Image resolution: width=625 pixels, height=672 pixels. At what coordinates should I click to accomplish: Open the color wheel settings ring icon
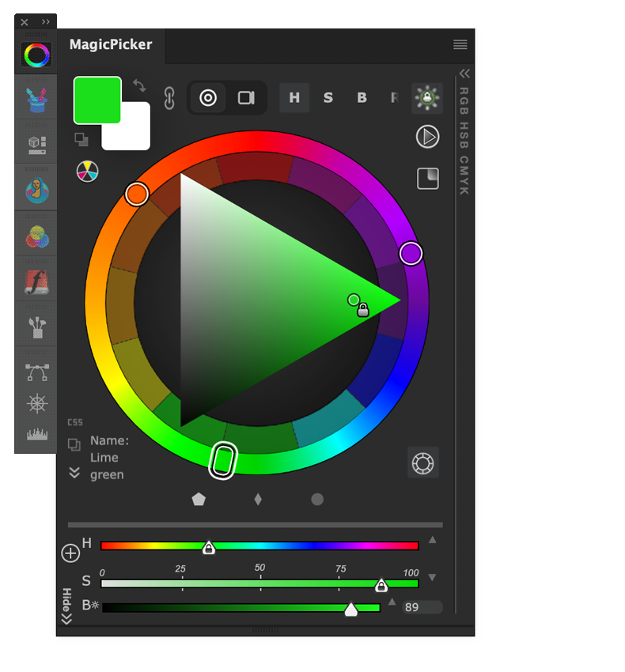[x=423, y=462]
